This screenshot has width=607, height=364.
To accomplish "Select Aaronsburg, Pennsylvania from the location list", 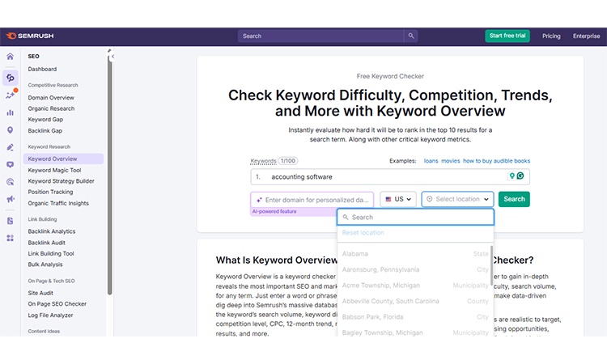I will [414, 269].
